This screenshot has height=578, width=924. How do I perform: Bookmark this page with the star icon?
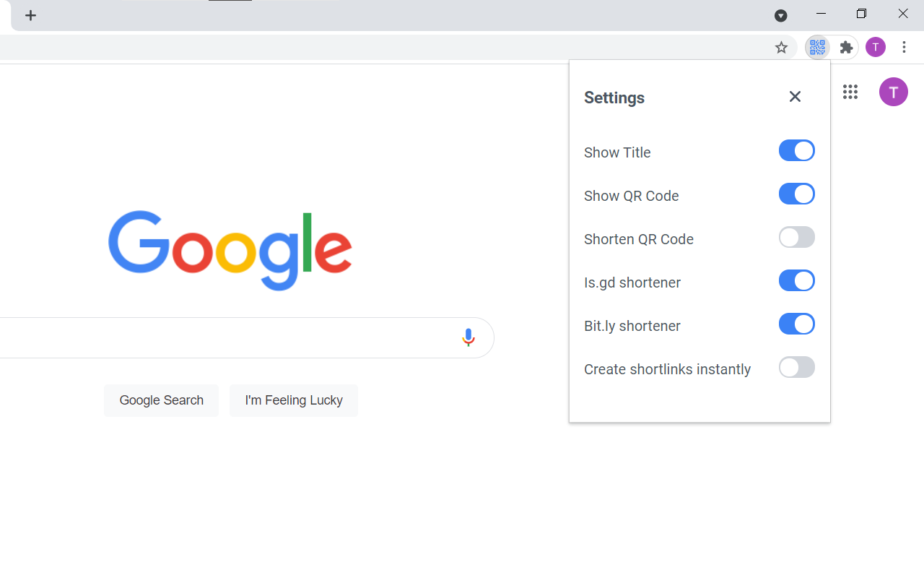pos(781,48)
